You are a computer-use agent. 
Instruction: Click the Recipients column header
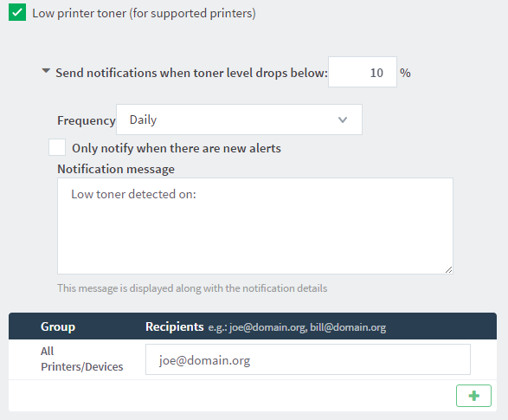click(x=174, y=326)
